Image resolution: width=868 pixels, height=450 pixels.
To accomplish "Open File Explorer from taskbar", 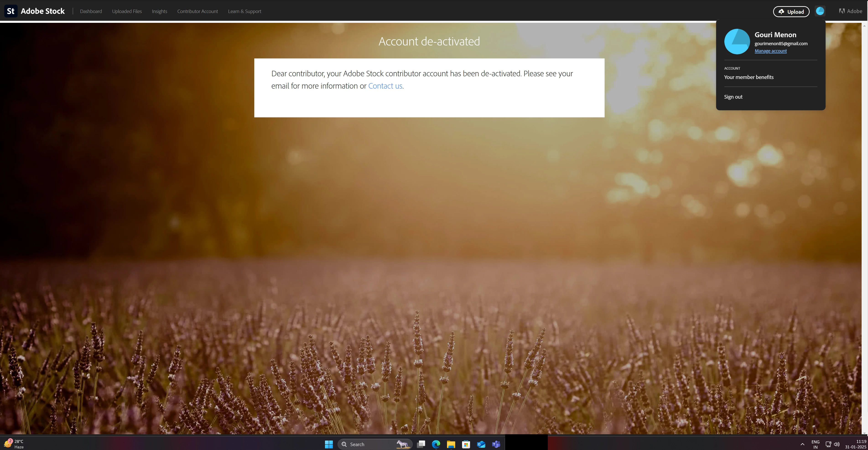I will (451, 444).
